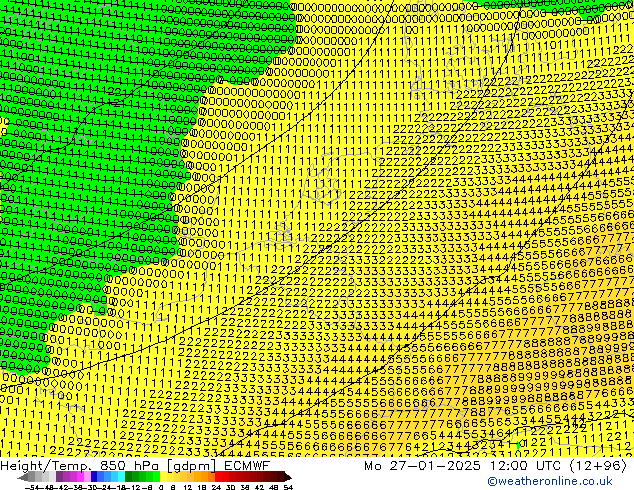Select the '24' label on the temperature scale

tap(216, 488)
